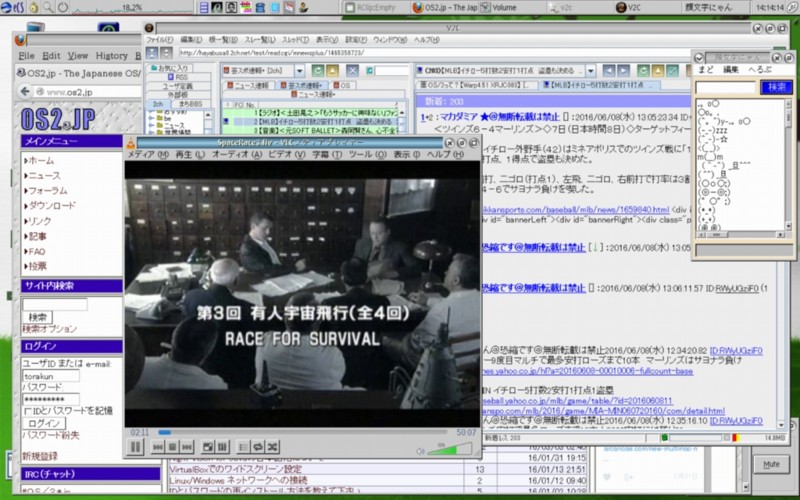Select OS board tab in V2C
Image resolution: width=800 pixels, height=500 pixels.
click(342, 85)
